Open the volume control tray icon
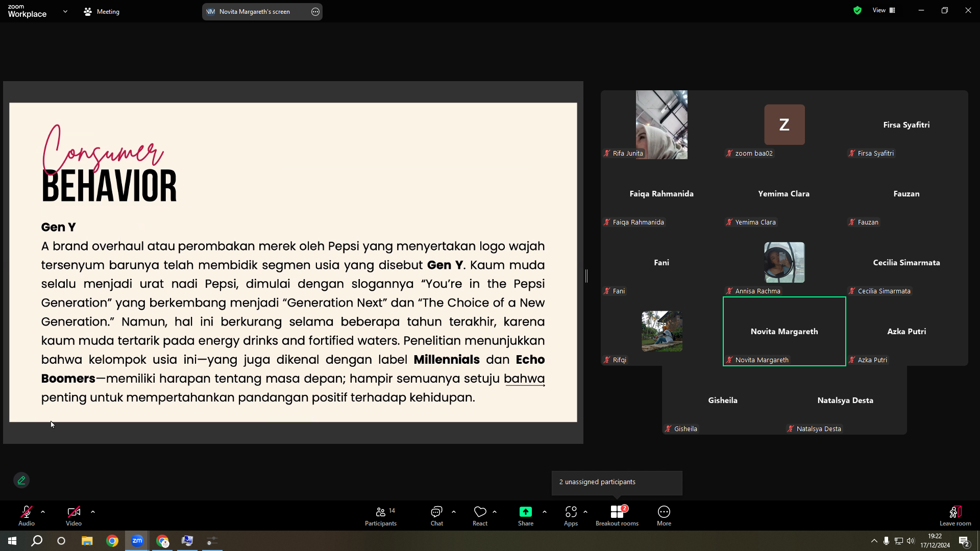 click(911, 541)
